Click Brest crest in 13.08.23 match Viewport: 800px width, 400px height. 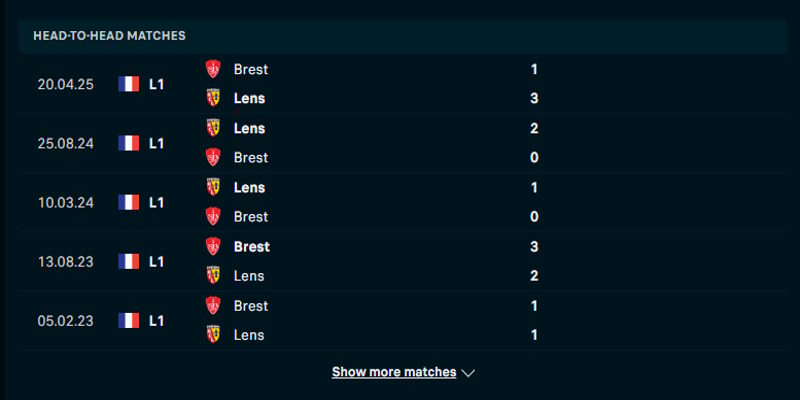click(x=212, y=246)
